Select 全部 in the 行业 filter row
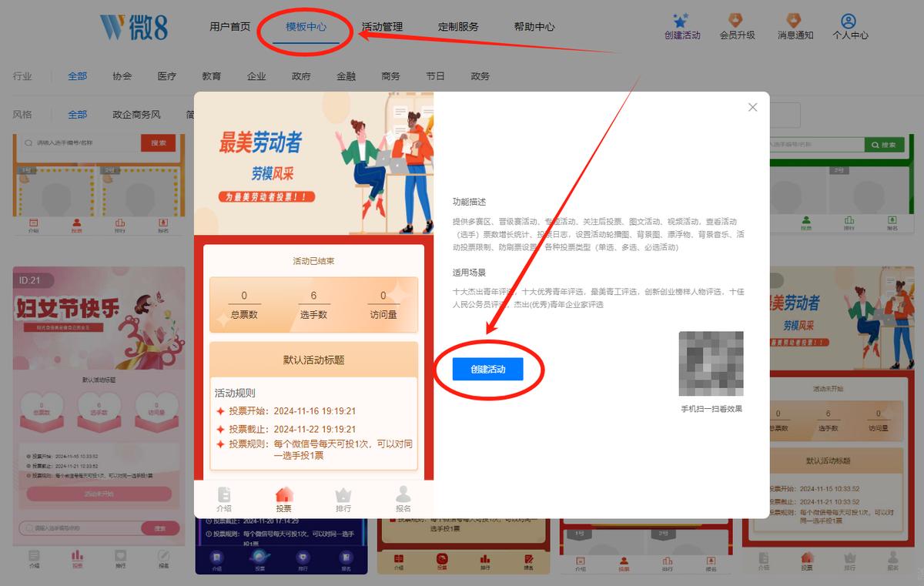This screenshot has height=586, width=924. (x=77, y=76)
